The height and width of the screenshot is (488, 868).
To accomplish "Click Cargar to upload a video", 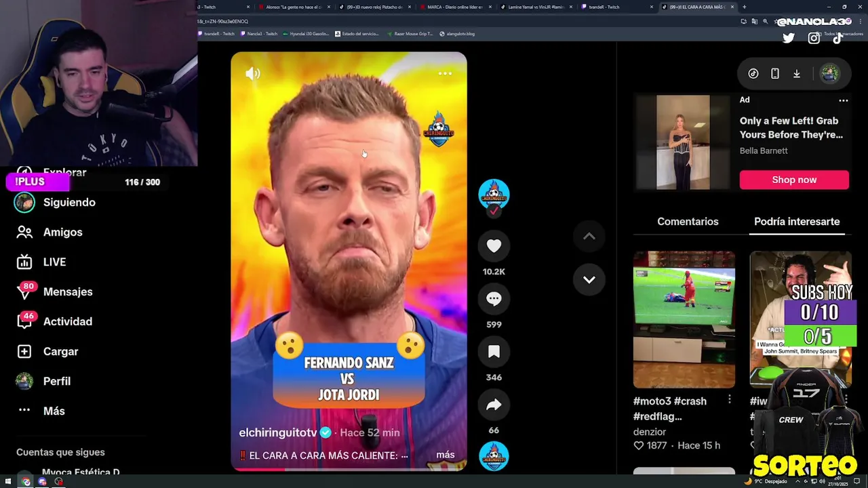I will click(60, 351).
